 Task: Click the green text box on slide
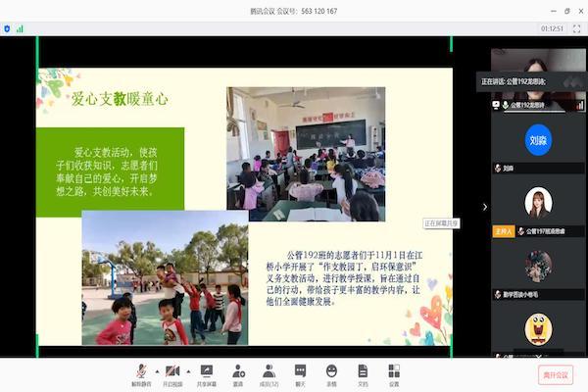click(110, 172)
